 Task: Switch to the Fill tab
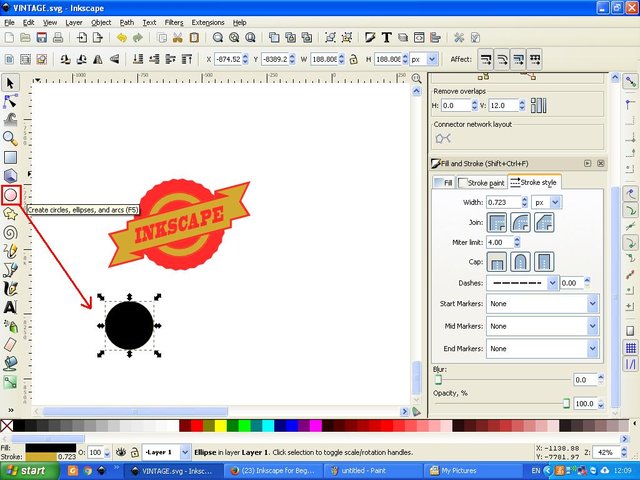coord(444,182)
